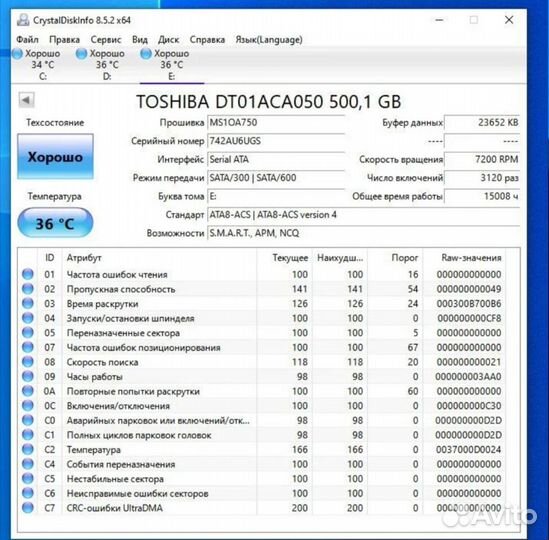
Task: Click the Стандарт field ATA8-ACS
Action: 363,215
